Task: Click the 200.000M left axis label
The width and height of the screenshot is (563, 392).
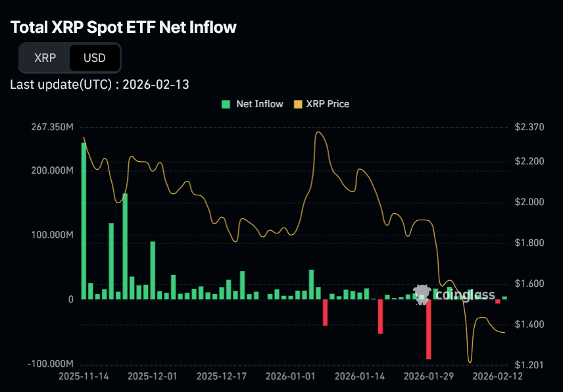Action: (52, 170)
